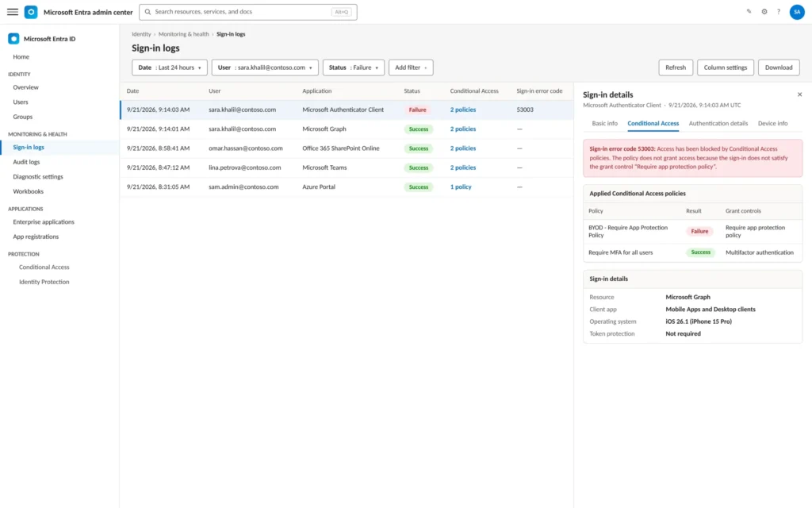The image size is (812, 508).
Task: Click the Microsoft Entra logo icon
Action: 31,12
